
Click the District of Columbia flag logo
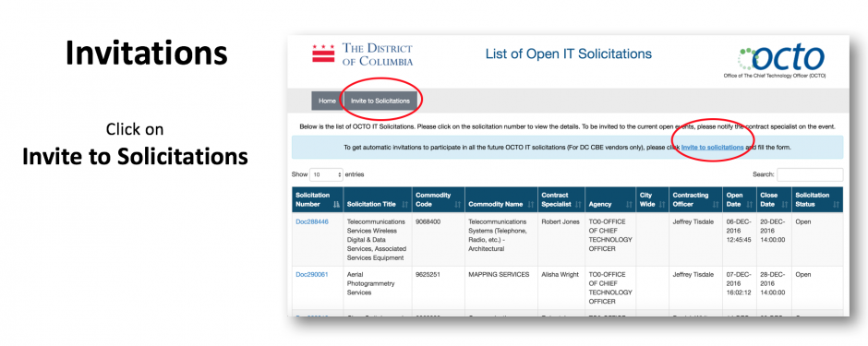tap(323, 54)
